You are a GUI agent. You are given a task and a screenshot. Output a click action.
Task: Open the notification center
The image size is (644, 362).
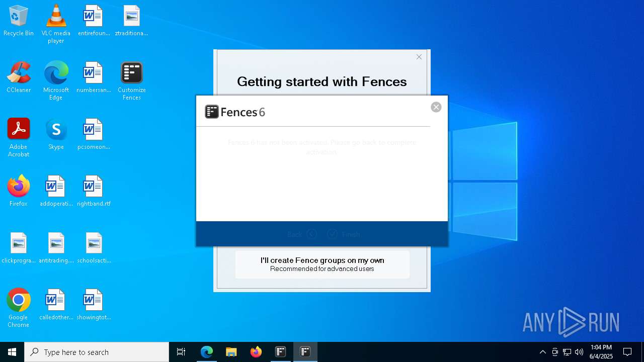(627, 352)
